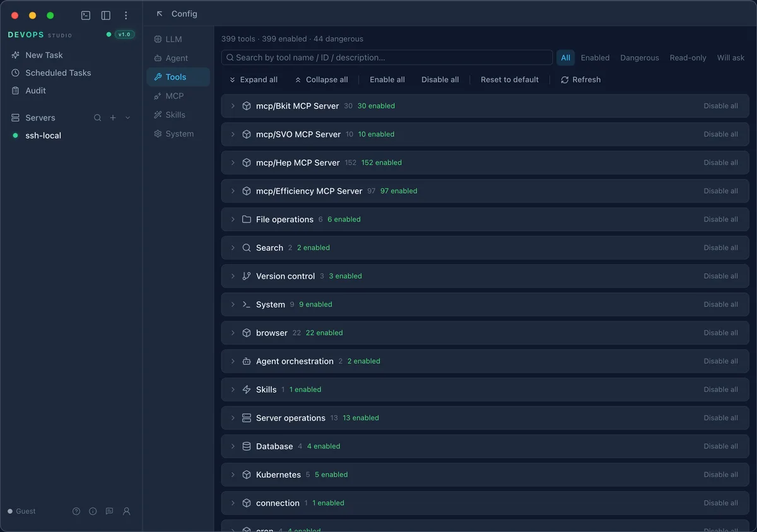The width and height of the screenshot is (757, 532).
Task: Click the cube icon of Kubernetes group
Action: coord(247,475)
